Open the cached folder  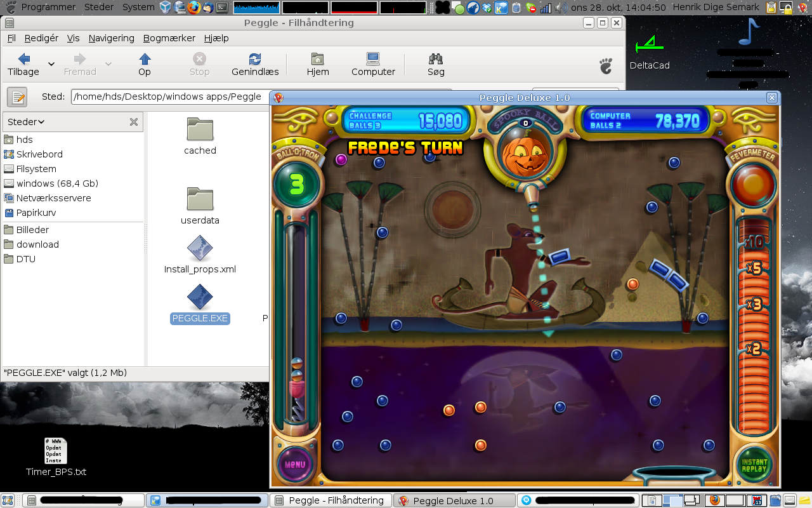(199, 129)
